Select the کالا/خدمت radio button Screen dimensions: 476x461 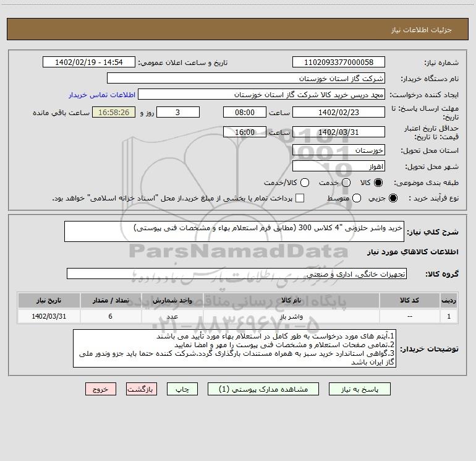tap(305, 183)
